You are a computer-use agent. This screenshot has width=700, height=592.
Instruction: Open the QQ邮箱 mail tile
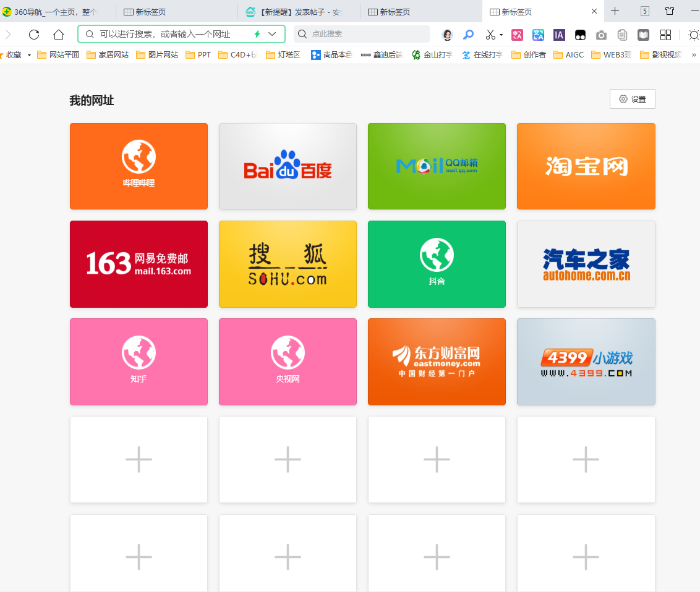pyautogui.click(x=437, y=166)
